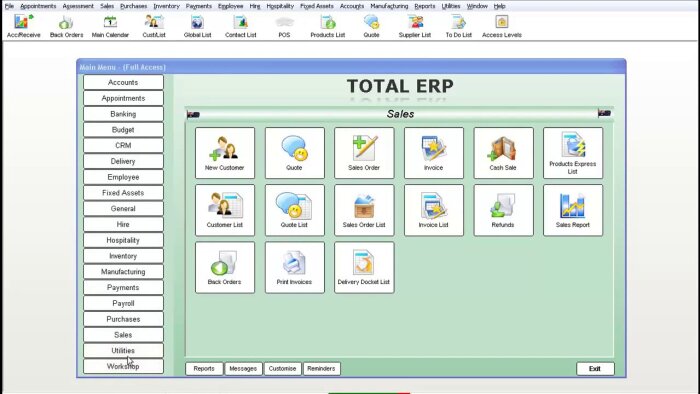This screenshot has width=700, height=394.
Task: Select the Accounts module in the sidebar
Action: coord(123,82)
